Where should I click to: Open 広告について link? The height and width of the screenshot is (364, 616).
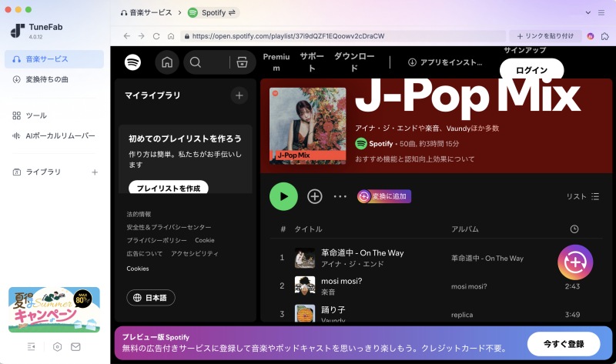pyautogui.click(x=145, y=253)
